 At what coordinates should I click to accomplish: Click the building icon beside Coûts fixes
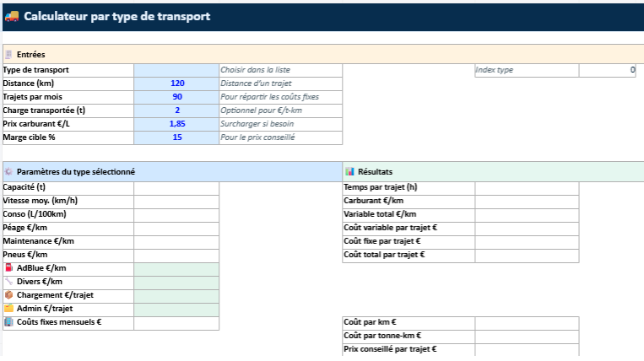pos(8,322)
